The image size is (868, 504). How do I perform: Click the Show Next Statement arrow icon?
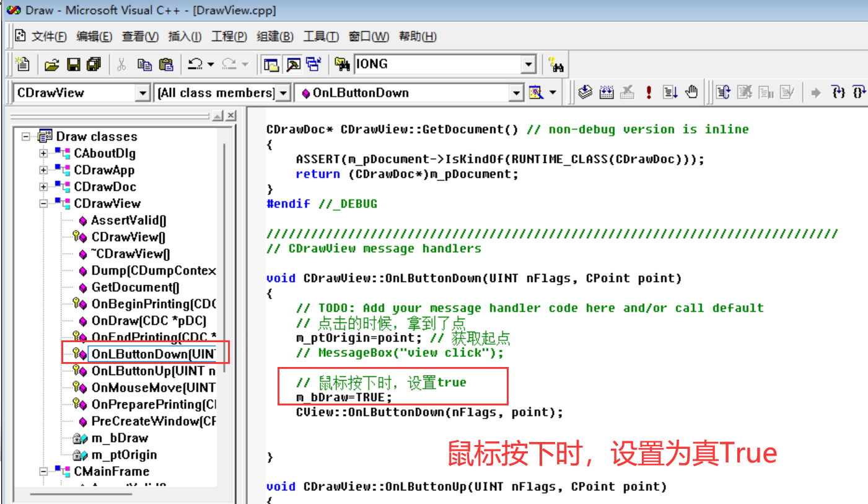(x=817, y=93)
